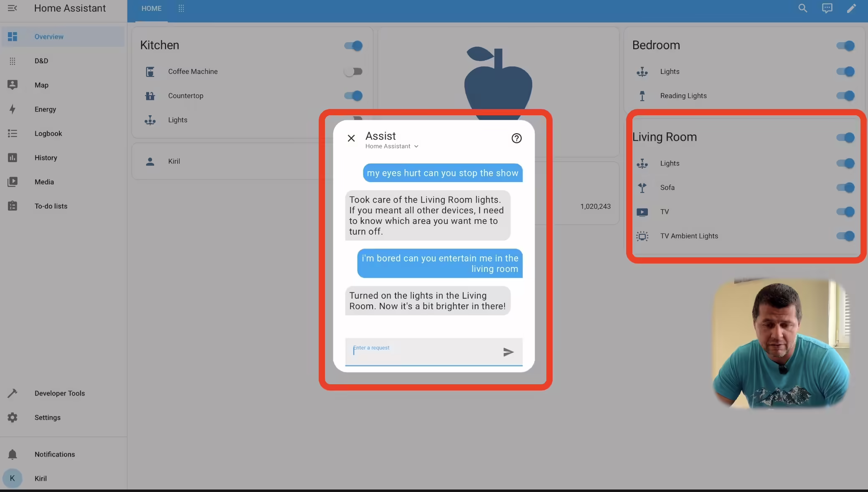Click the TV Ambient Lights label
The width and height of the screenshot is (868, 492).
[689, 236]
